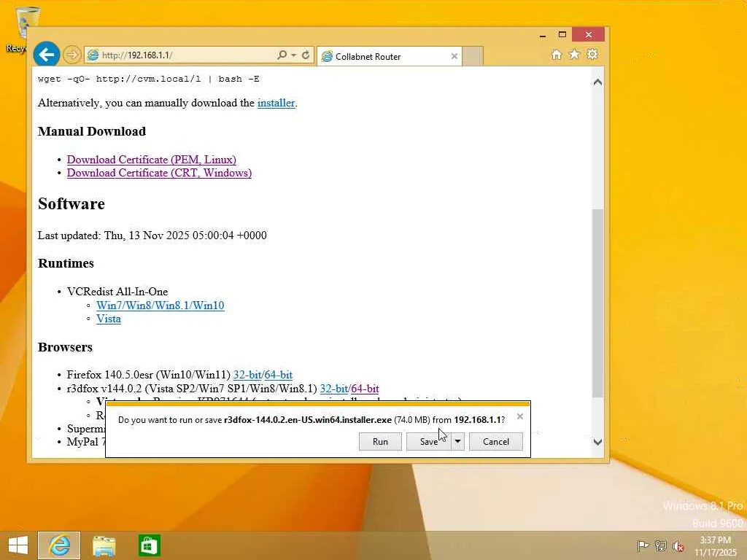Open the Tools gear icon
This screenshot has height=560, width=747.
click(x=592, y=54)
